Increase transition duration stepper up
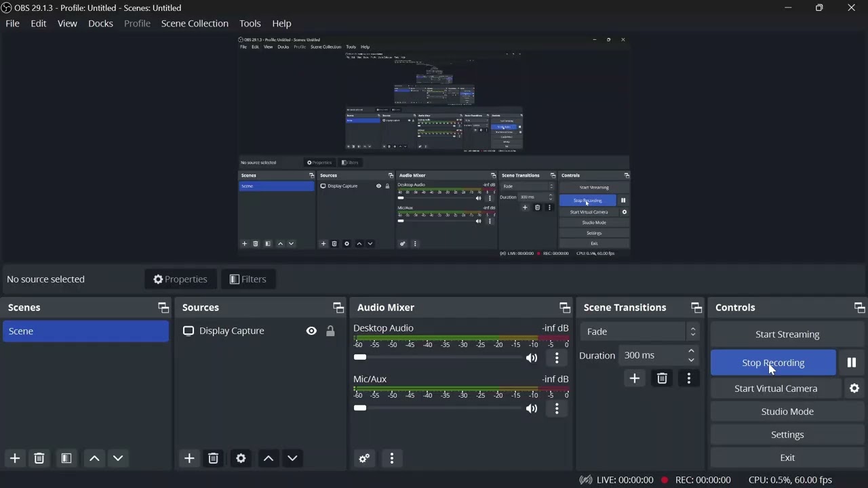 (x=691, y=351)
